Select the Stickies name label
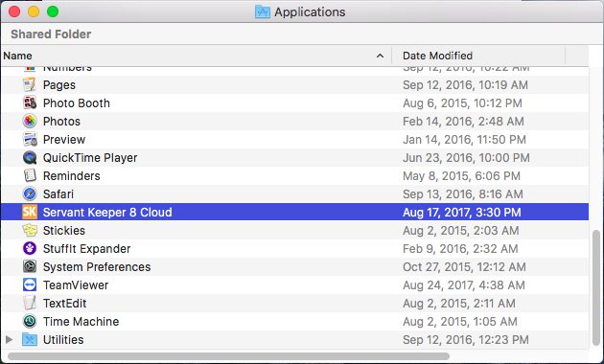Screen dimensions: 604x364 tap(64, 231)
